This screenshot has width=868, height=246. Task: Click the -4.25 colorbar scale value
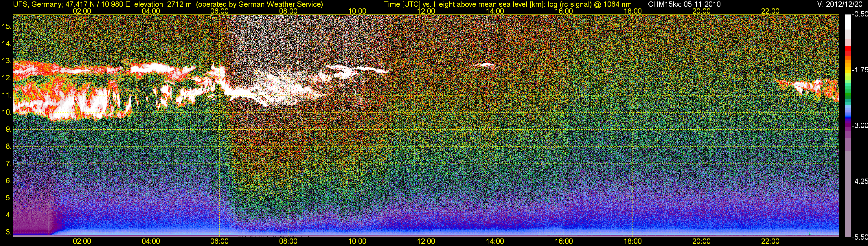coord(860,181)
